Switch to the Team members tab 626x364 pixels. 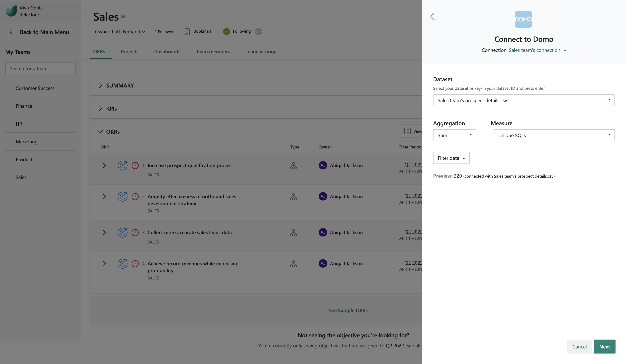click(x=213, y=52)
